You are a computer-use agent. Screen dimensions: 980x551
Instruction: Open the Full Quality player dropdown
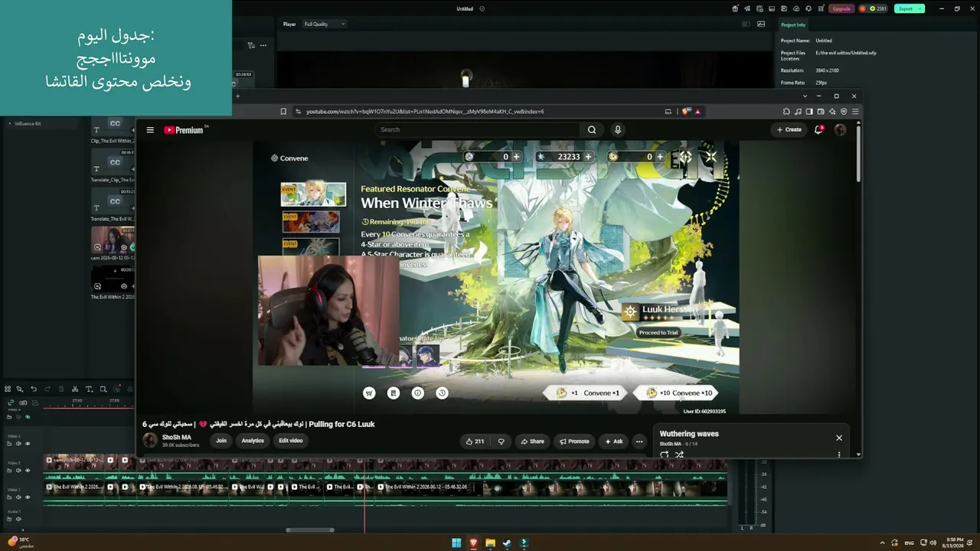(325, 24)
